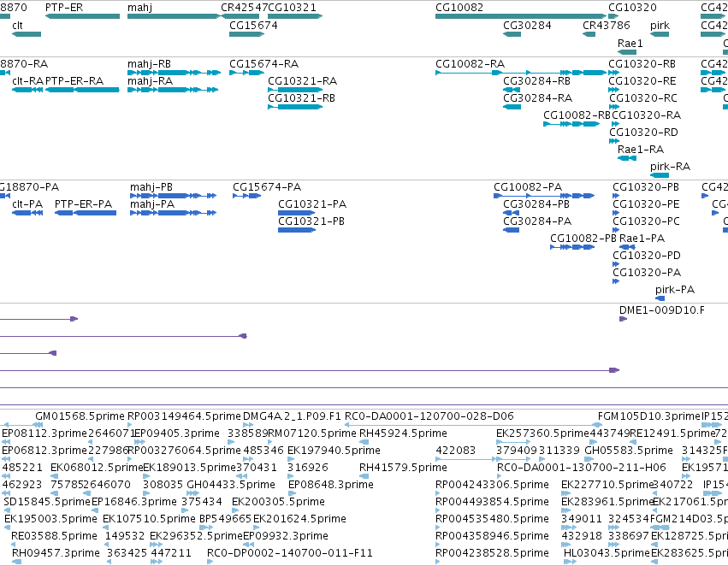
Task: Select the Rae1 gene label
Action: tap(630, 43)
